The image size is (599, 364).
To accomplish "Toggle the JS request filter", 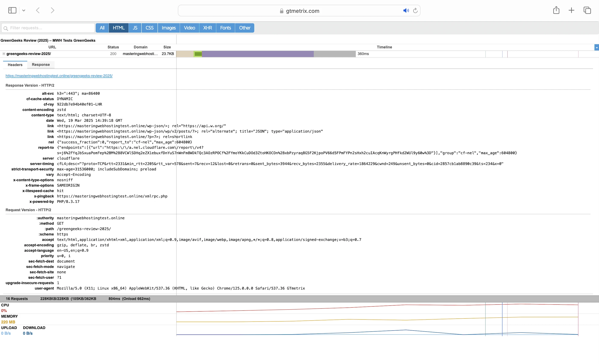I will coord(135,28).
